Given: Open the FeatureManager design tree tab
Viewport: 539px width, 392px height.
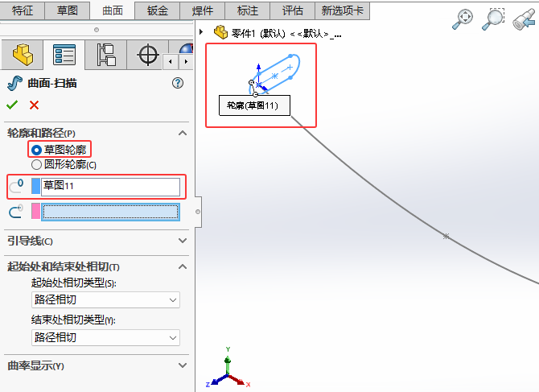Looking at the screenshot, I should coord(23,55).
